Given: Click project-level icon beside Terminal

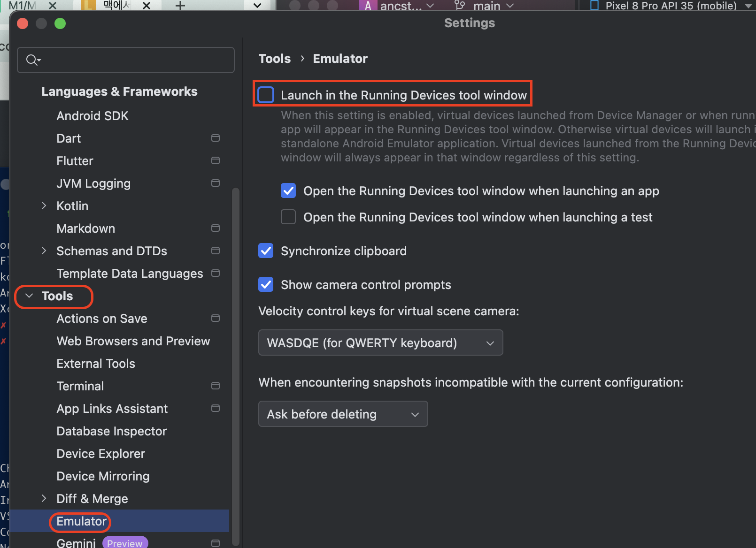Looking at the screenshot, I should (x=216, y=386).
